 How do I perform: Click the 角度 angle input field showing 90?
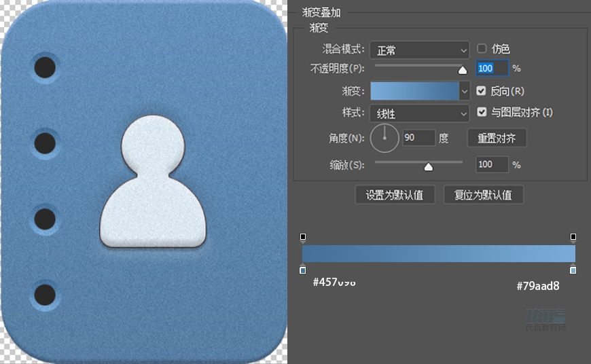[x=418, y=138]
